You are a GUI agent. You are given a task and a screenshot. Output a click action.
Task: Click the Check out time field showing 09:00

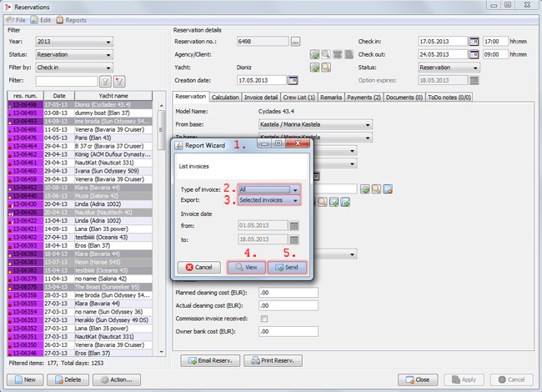click(x=495, y=54)
